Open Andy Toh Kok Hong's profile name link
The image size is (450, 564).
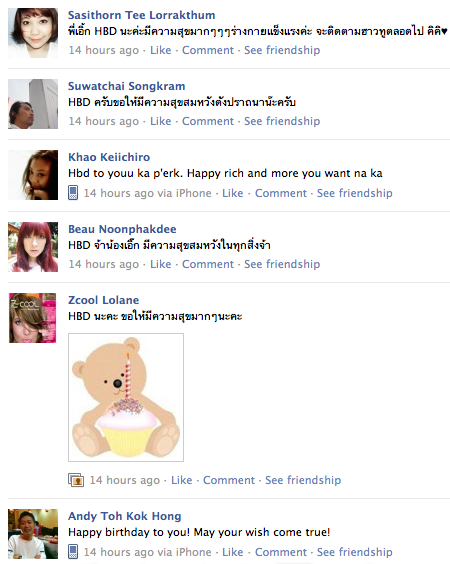point(124,516)
